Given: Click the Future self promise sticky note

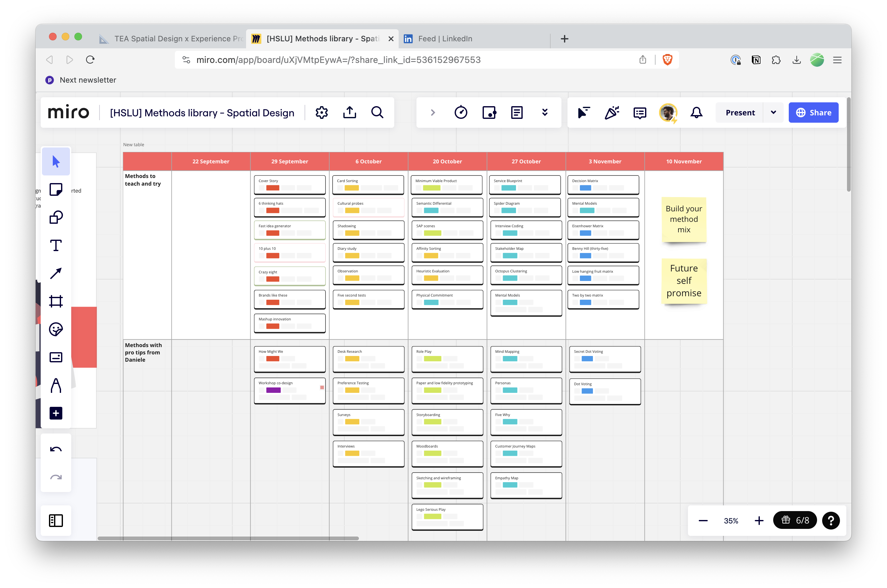Looking at the screenshot, I should tap(684, 281).
